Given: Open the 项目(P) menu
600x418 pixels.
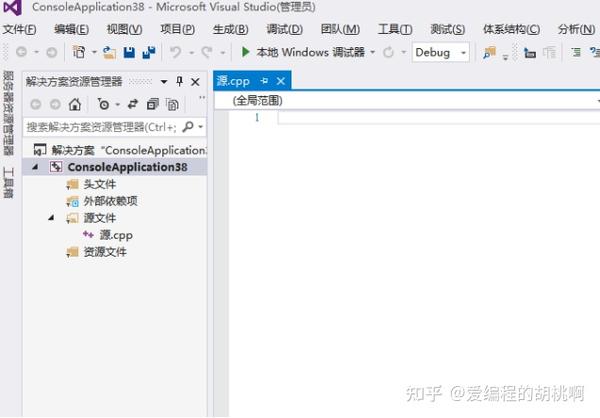Looking at the screenshot, I should tap(178, 29).
